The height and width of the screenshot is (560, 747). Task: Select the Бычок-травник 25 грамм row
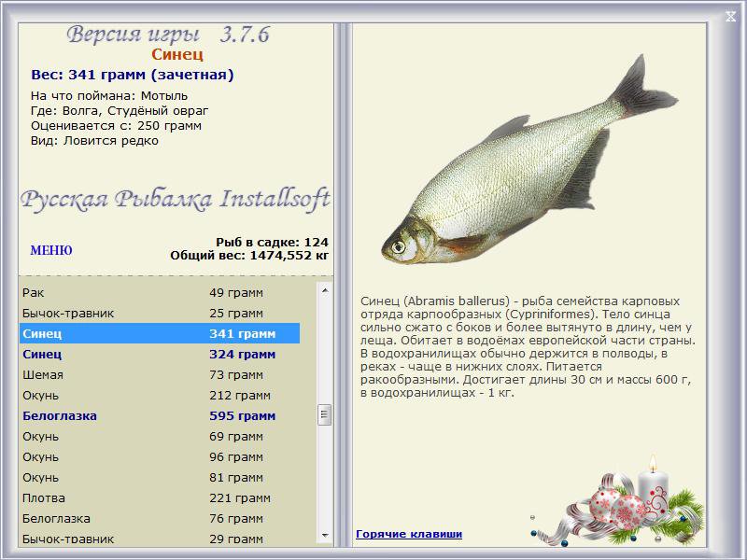click(x=160, y=313)
